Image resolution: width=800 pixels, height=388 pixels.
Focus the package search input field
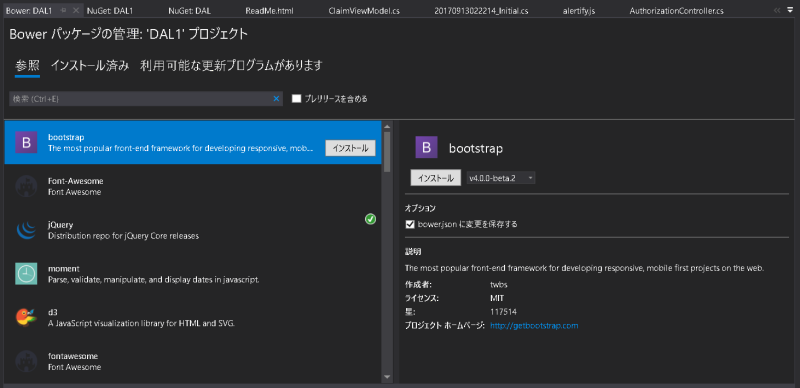tap(140, 99)
